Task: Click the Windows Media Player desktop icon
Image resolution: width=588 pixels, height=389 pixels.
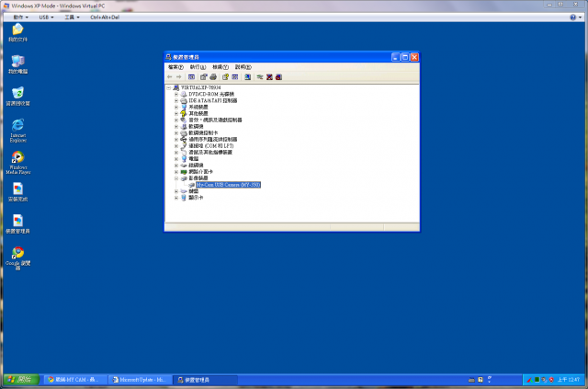Action: coord(17,162)
